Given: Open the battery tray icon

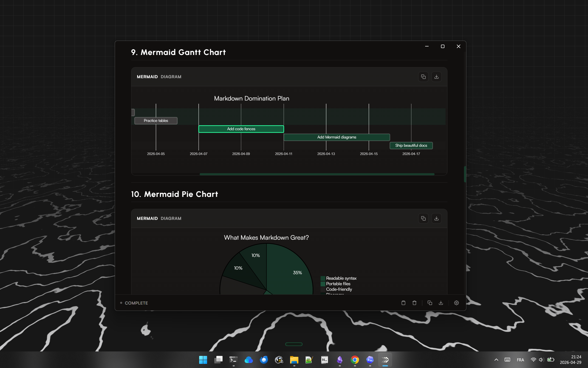Looking at the screenshot, I should point(551,360).
